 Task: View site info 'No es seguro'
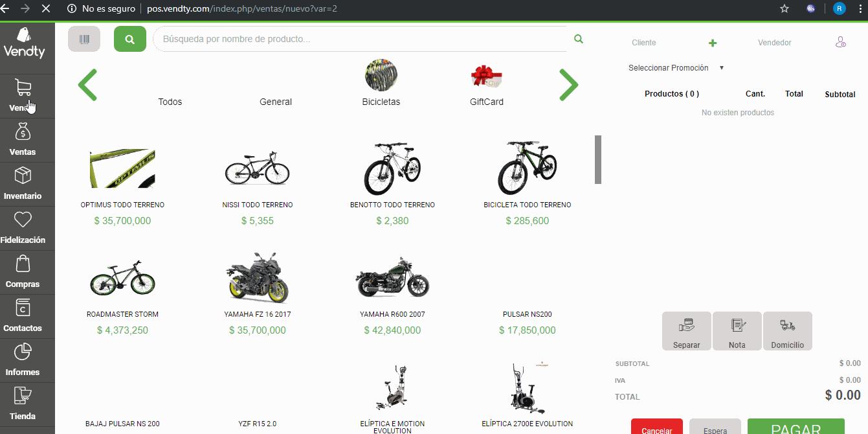101,9
